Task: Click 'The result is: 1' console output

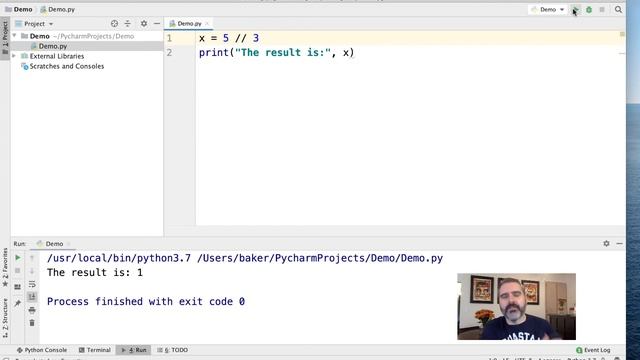Action: click(95, 272)
